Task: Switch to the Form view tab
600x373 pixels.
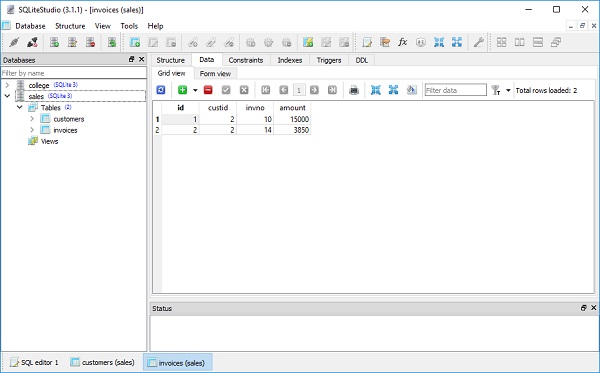Action: [x=215, y=73]
